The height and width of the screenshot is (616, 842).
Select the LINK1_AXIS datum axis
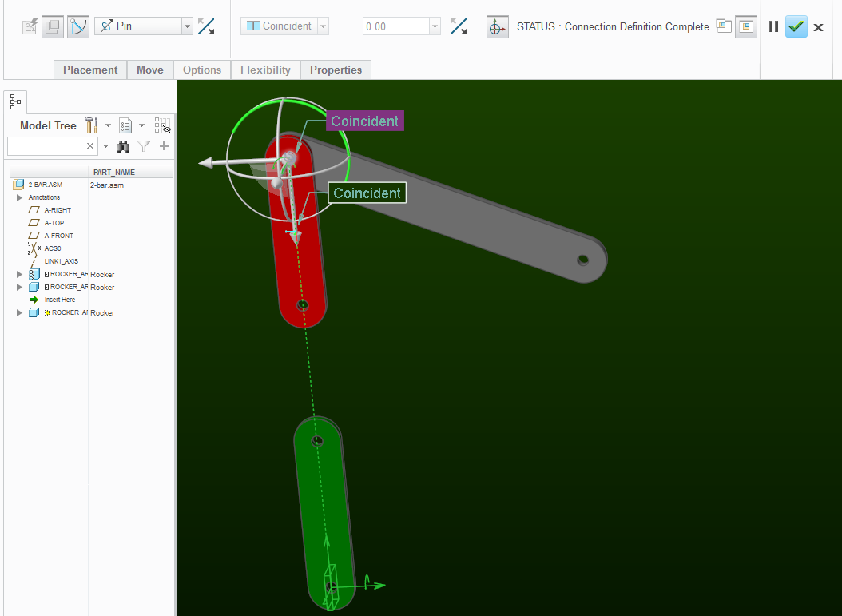pos(62,261)
